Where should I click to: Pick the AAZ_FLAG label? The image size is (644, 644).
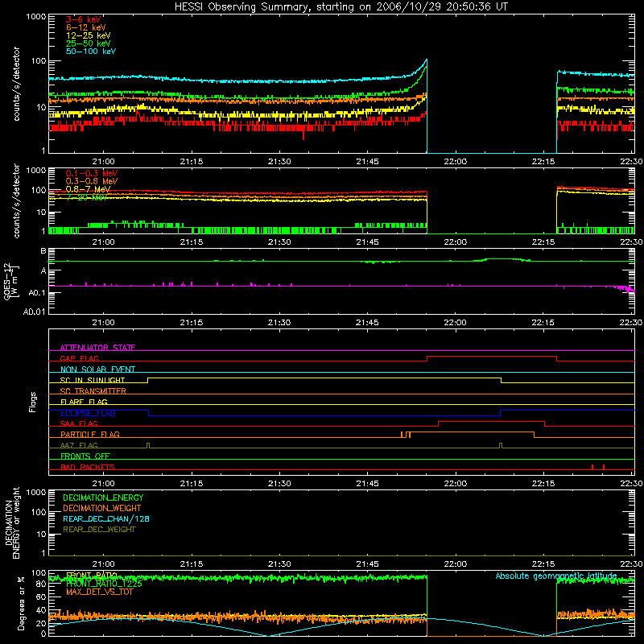(x=79, y=445)
